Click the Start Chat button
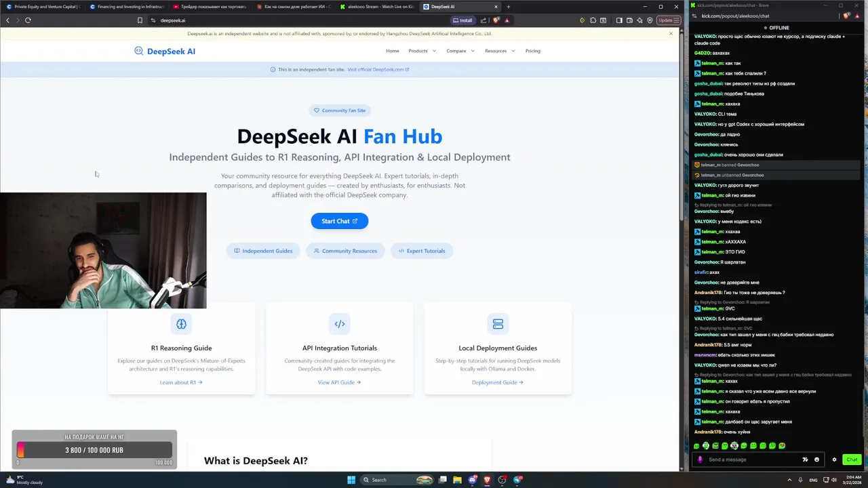 tap(340, 221)
